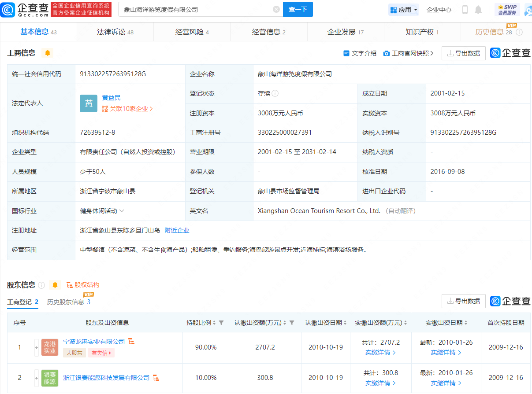Switch to the 经营风险 tab
The image size is (532, 394).
point(192,32)
